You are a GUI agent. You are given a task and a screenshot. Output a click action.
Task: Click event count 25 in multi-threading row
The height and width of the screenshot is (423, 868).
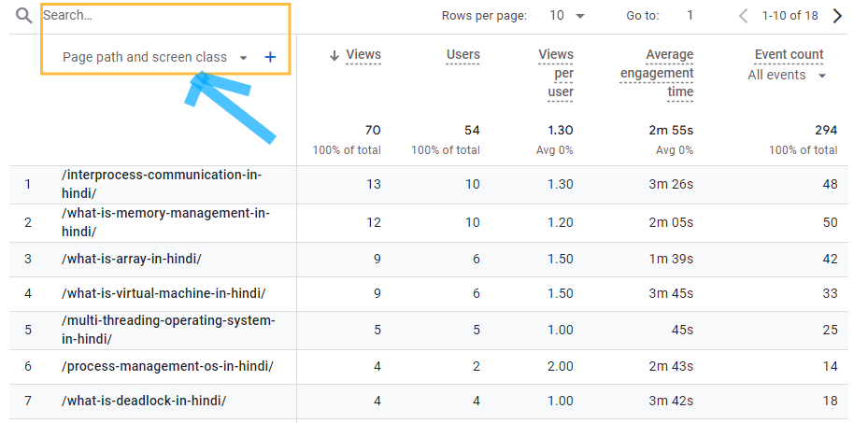point(830,330)
